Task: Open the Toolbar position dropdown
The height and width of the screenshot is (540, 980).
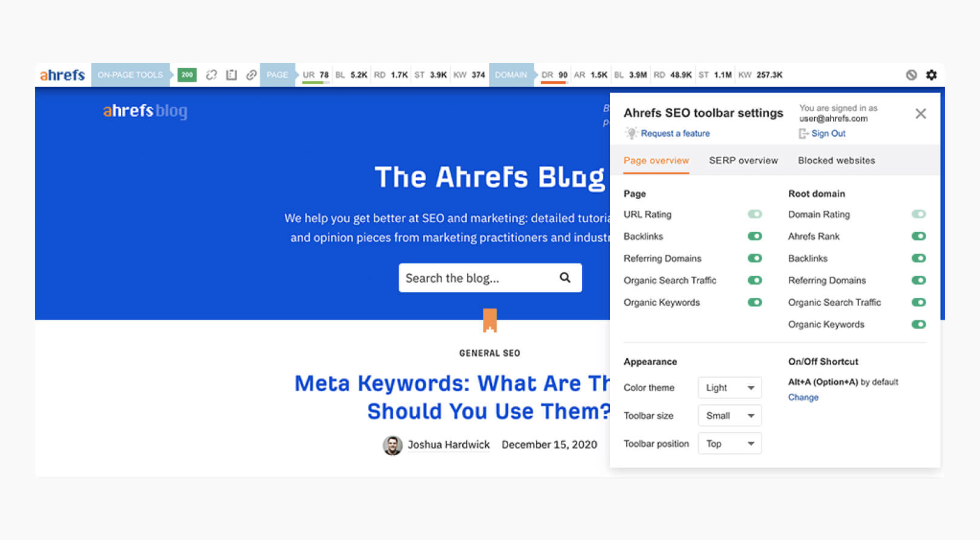Action: [x=730, y=444]
